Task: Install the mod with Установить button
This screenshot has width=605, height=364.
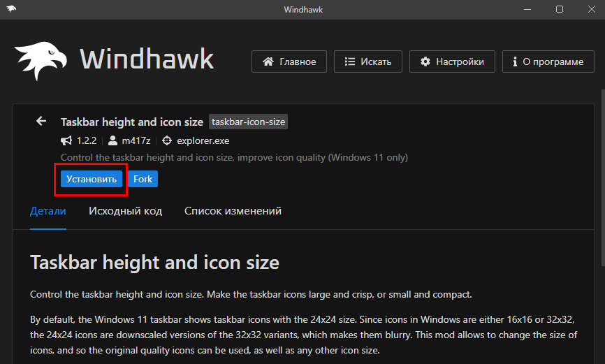Action: [x=92, y=179]
